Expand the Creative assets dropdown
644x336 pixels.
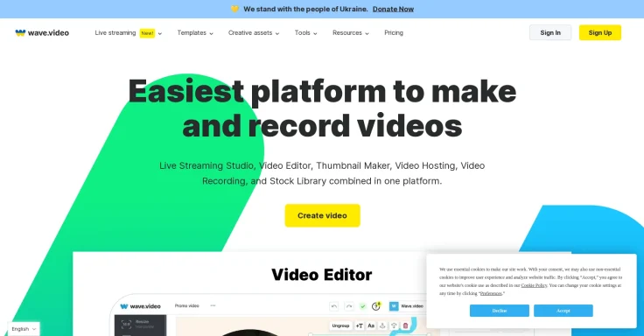pos(254,33)
